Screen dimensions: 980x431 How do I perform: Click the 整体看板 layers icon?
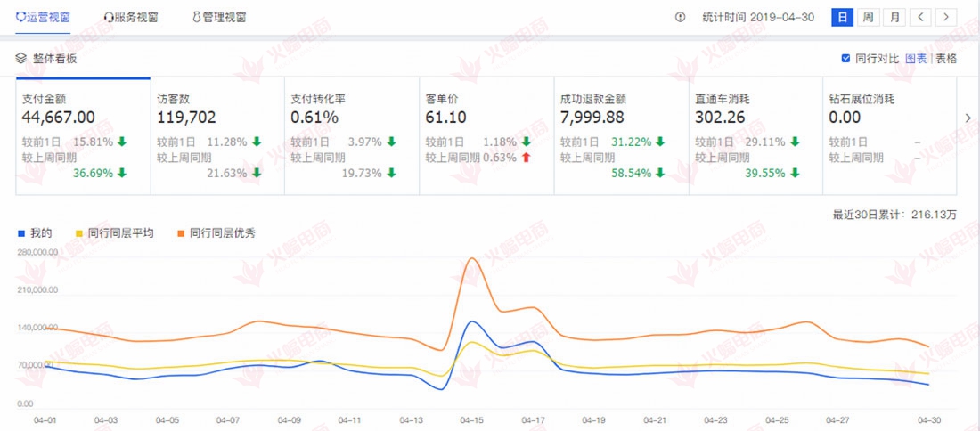21,59
